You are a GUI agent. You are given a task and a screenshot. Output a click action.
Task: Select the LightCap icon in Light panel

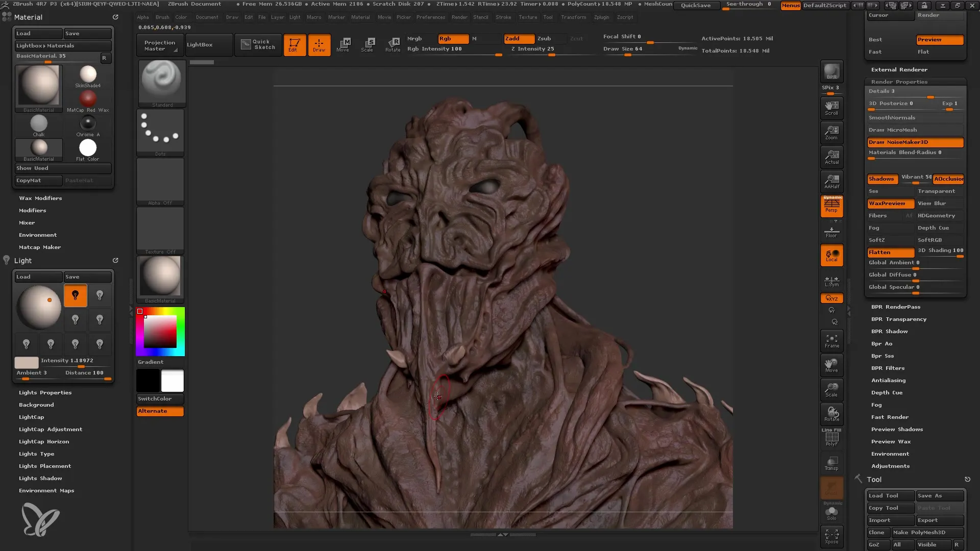point(32,416)
